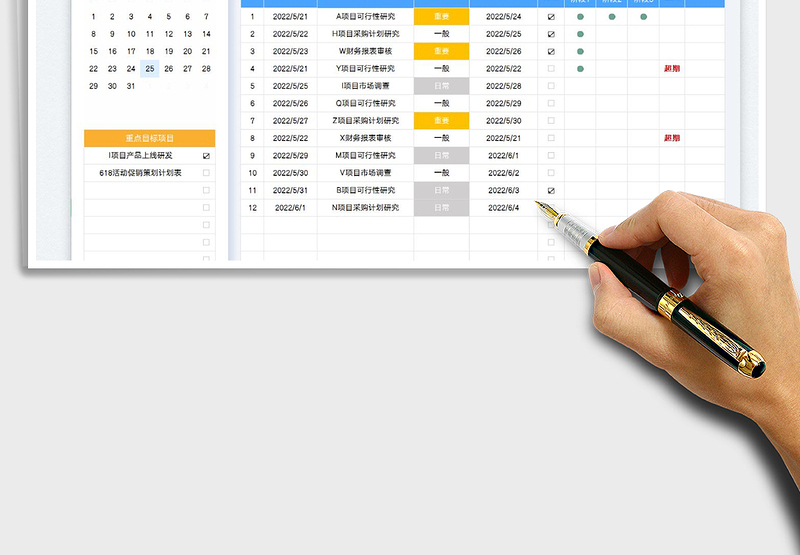The image size is (800, 555).
Task: Click the second green stage dot in row 1
Action: 612,17
